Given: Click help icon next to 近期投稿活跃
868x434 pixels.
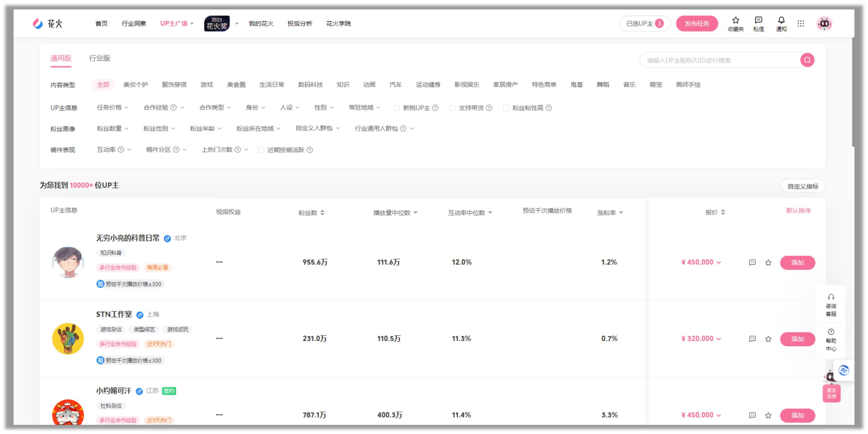Looking at the screenshot, I should [310, 150].
